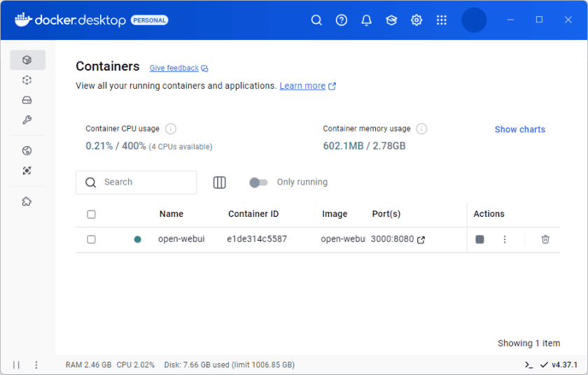Open the 3000:8080 port link

click(x=392, y=239)
